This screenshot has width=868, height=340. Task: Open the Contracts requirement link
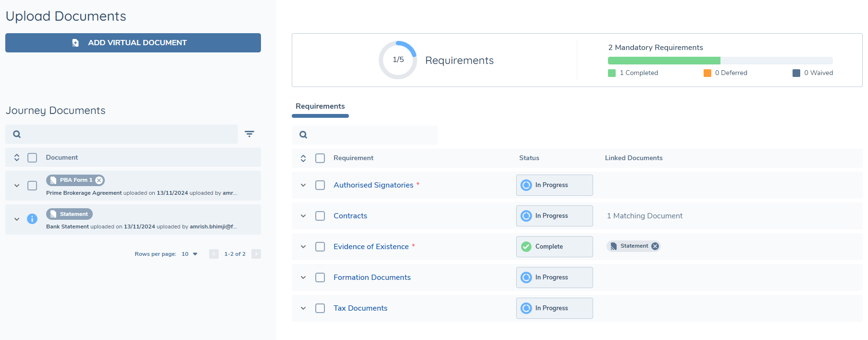[x=350, y=216]
